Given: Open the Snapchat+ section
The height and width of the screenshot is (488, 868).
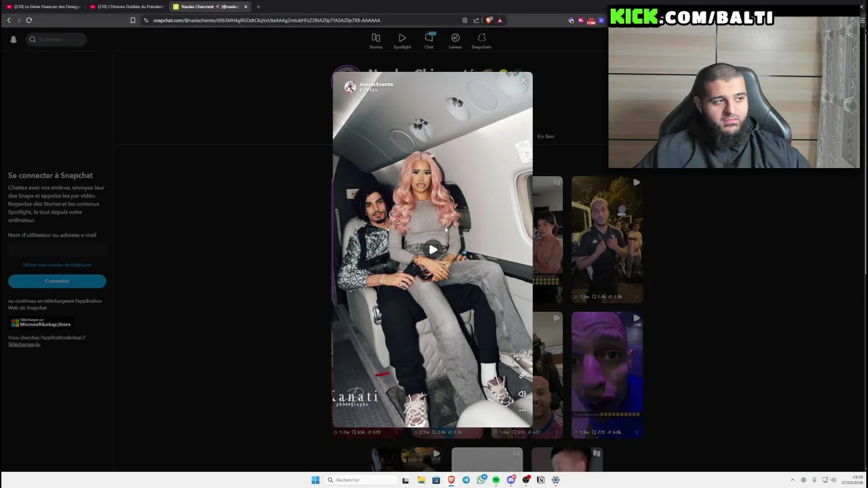Looking at the screenshot, I should (x=481, y=41).
